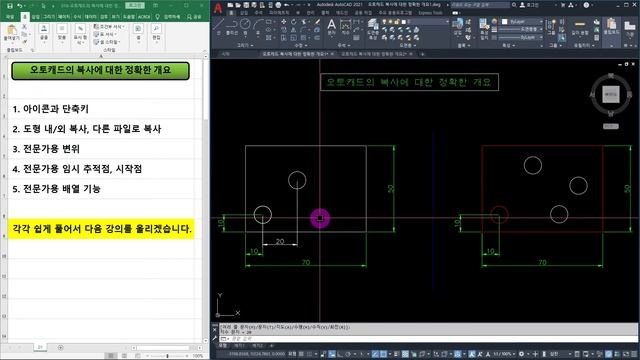The height and width of the screenshot is (360, 640).
Task: Toggle model space button (모형) in the status bar
Action: point(292,354)
